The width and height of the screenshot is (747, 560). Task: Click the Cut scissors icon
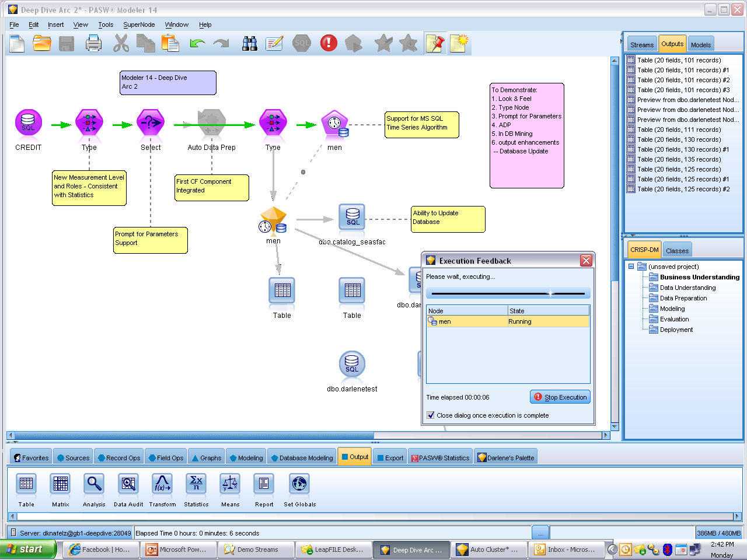tap(121, 43)
